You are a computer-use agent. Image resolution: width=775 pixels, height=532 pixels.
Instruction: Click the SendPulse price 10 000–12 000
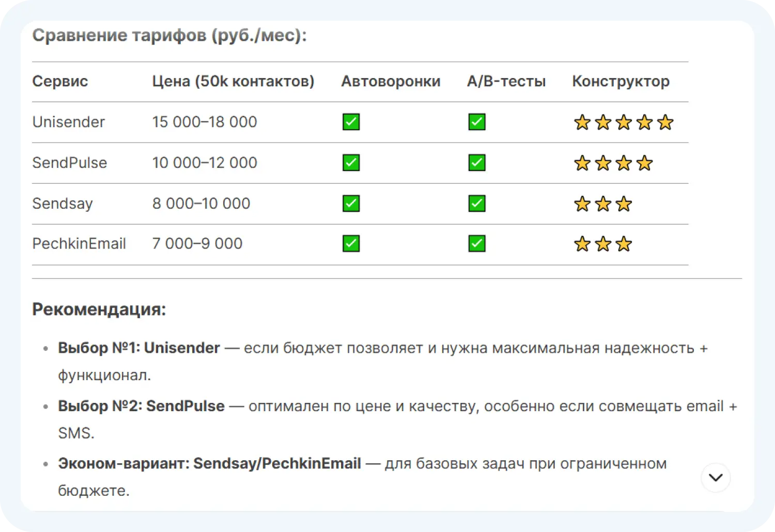[205, 163]
